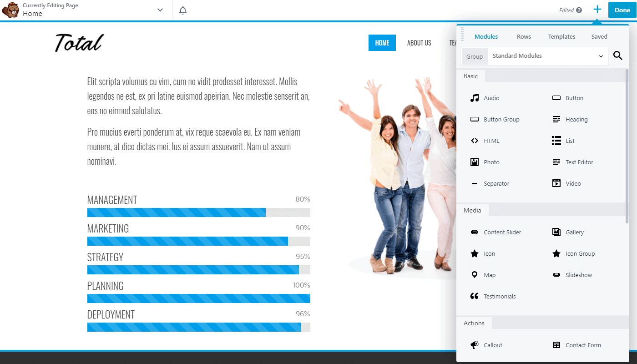Click the Group label button

(475, 56)
